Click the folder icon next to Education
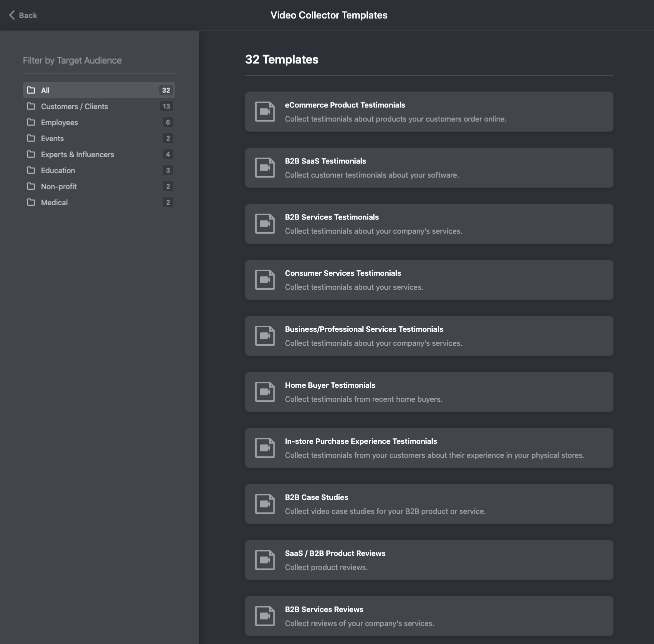 pos(31,170)
